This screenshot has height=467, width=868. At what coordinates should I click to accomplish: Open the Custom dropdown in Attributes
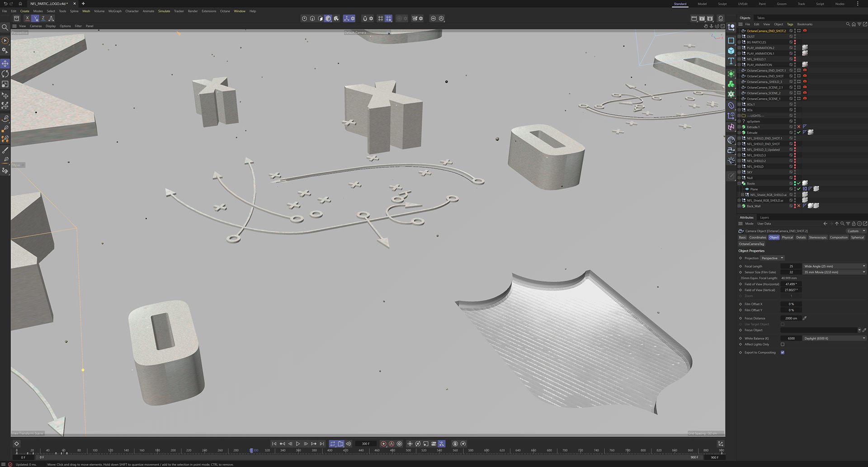coord(856,231)
